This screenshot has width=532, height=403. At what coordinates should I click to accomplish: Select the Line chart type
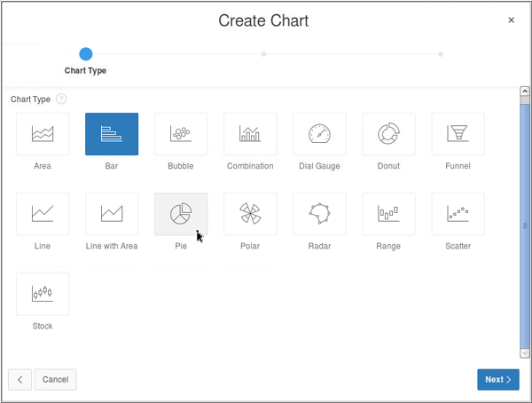(43, 214)
